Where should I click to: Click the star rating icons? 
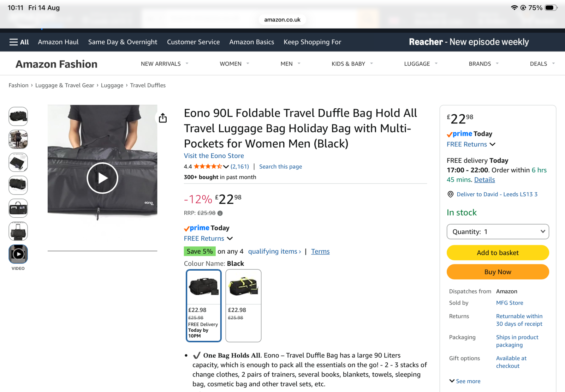coord(208,167)
